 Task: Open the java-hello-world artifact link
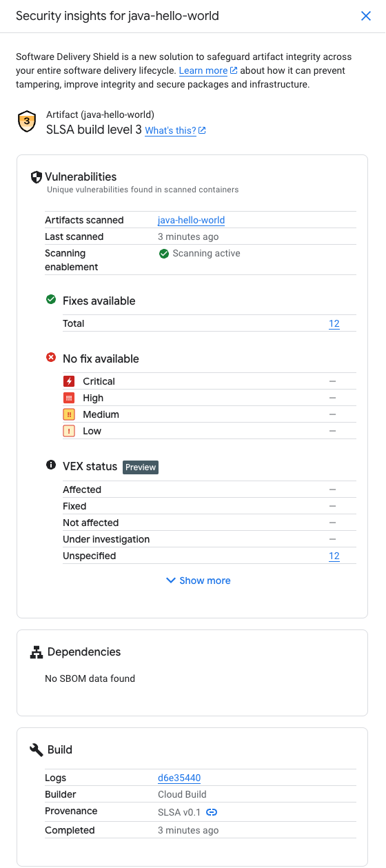click(192, 221)
